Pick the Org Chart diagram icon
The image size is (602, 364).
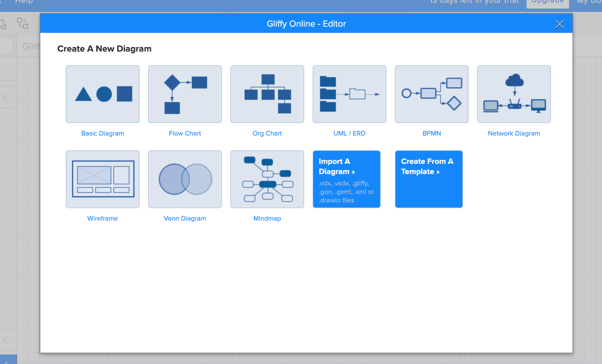[x=267, y=94]
